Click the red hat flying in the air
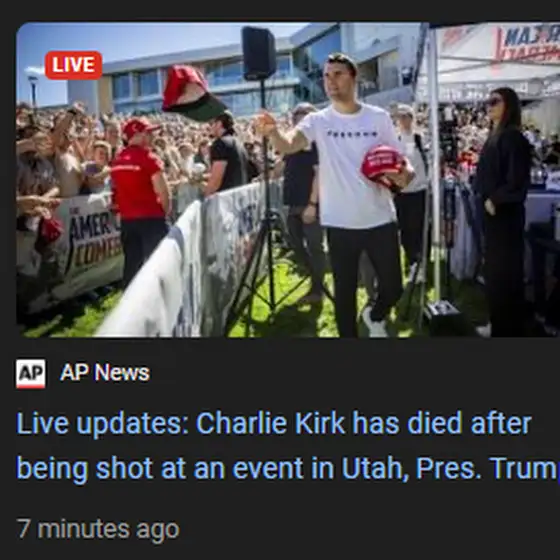The height and width of the screenshot is (560, 560). (x=191, y=94)
